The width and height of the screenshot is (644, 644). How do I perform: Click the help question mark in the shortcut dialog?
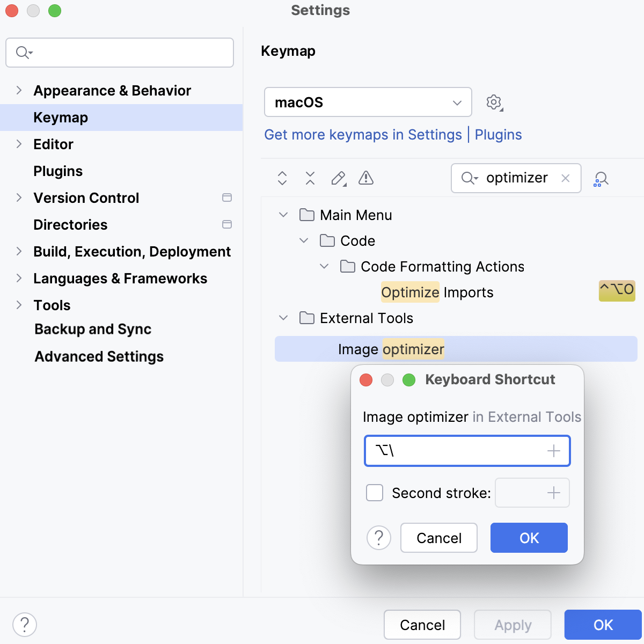pos(379,537)
